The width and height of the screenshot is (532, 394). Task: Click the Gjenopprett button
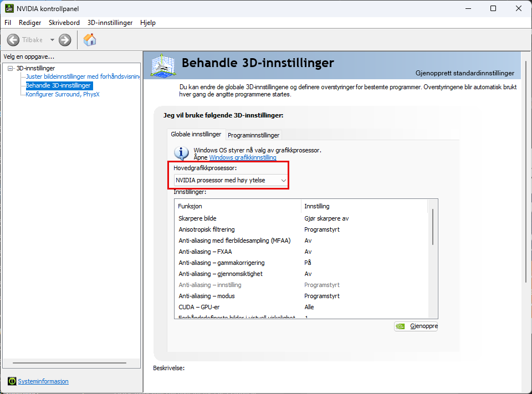(416, 326)
